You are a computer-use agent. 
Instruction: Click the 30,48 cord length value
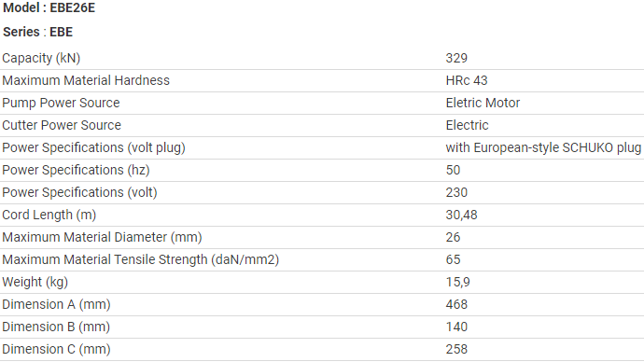click(x=461, y=216)
